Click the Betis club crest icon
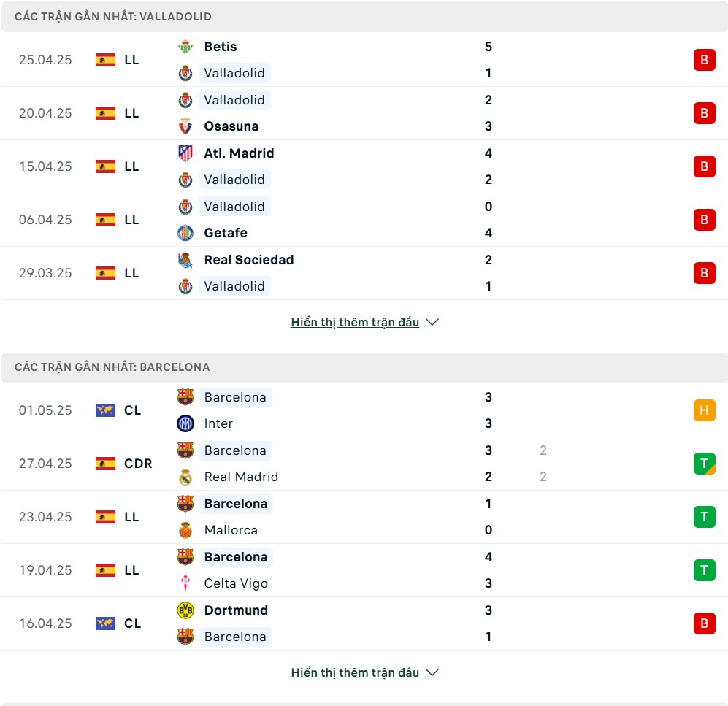728x706 pixels. pos(185,47)
